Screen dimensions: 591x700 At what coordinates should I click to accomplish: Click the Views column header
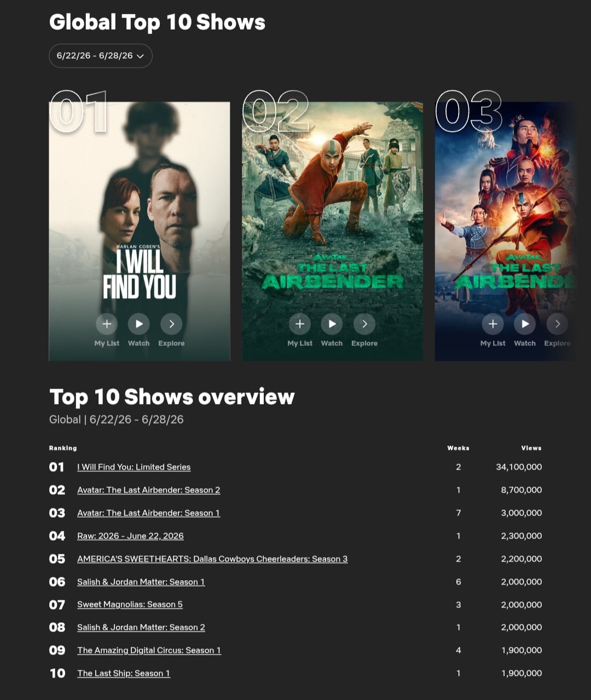[x=531, y=448]
